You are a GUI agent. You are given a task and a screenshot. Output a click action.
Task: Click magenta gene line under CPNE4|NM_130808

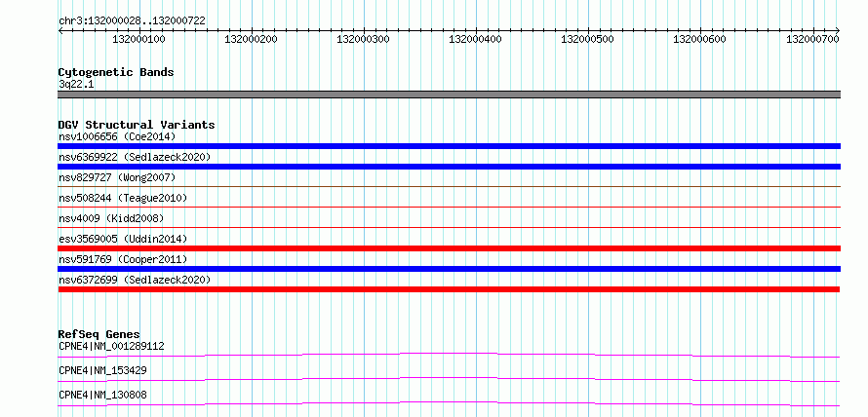tap(449, 403)
